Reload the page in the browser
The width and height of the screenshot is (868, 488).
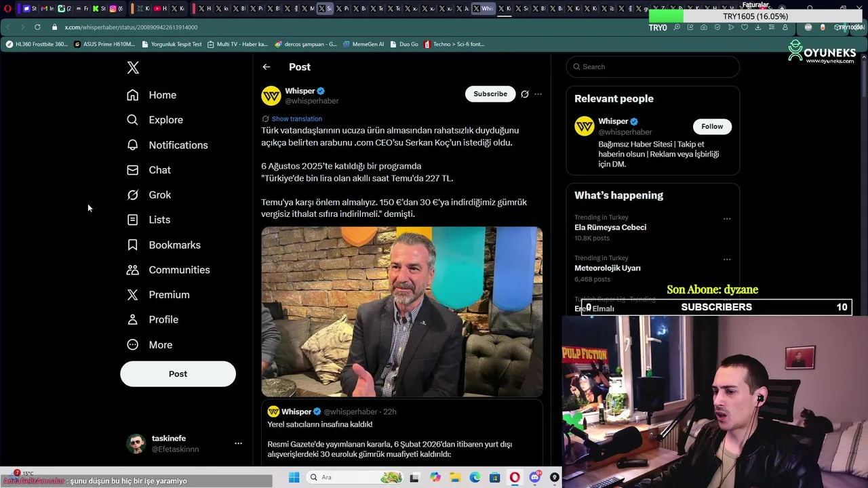[x=37, y=27]
